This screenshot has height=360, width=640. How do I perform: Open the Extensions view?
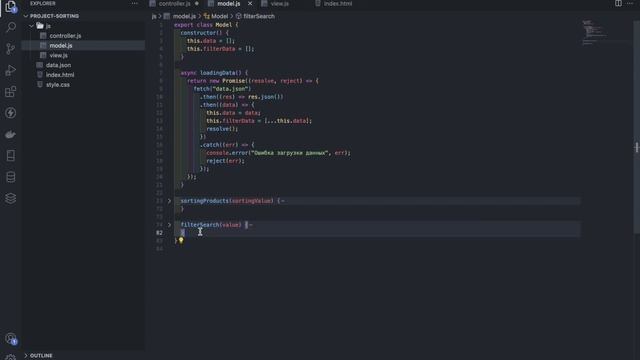click(11, 91)
